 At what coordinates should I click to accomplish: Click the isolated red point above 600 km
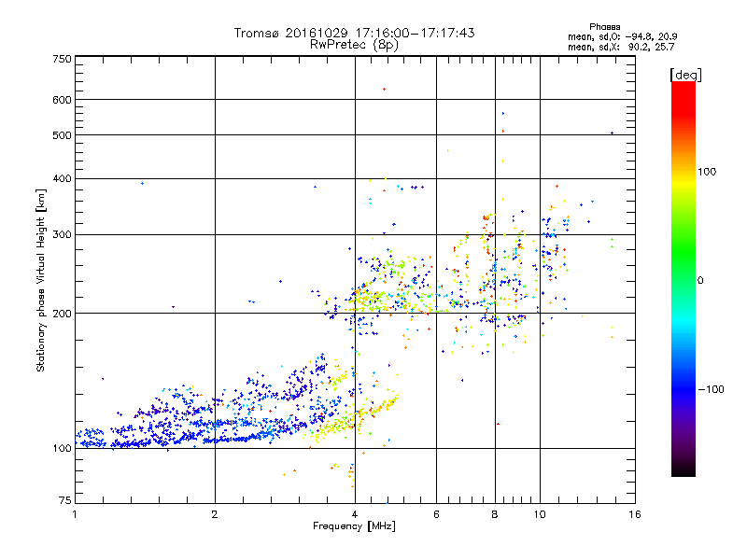(x=384, y=89)
